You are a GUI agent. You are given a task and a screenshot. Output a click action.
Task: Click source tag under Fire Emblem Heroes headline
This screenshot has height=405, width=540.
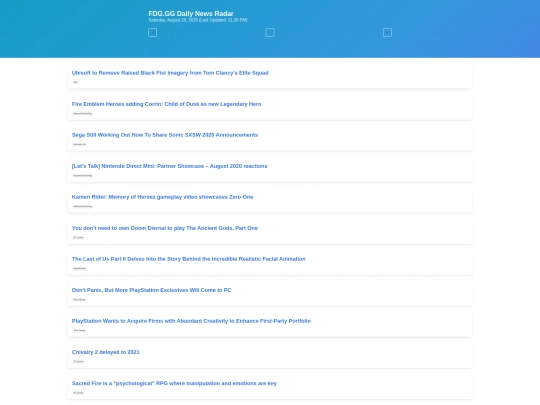[83, 113]
